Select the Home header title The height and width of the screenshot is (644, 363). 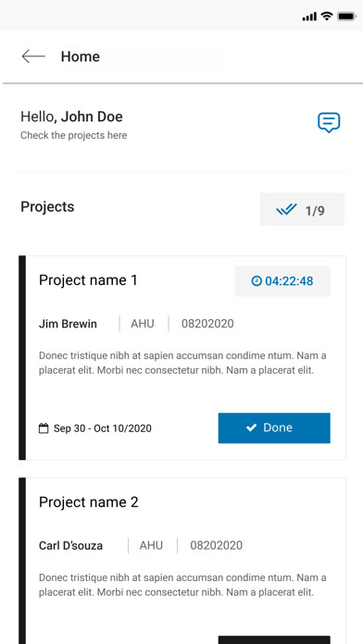[x=81, y=56]
